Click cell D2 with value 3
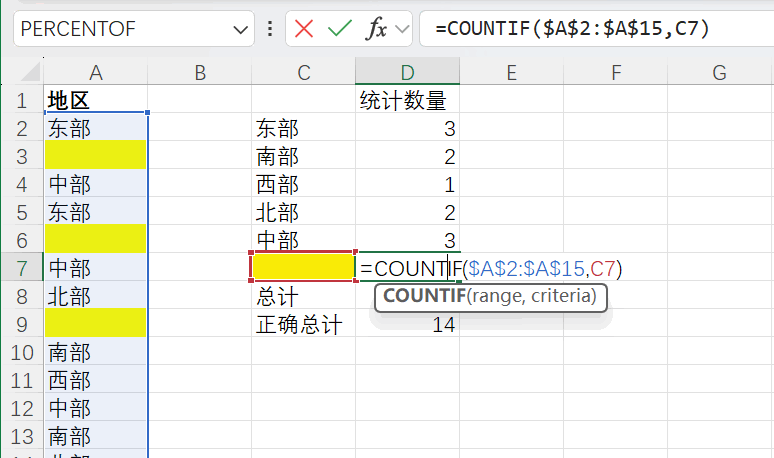Image resolution: width=774 pixels, height=458 pixels. [x=408, y=128]
